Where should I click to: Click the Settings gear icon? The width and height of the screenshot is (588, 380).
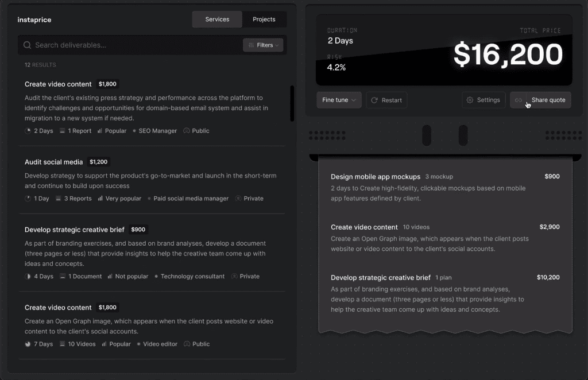click(x=470, y=100)
